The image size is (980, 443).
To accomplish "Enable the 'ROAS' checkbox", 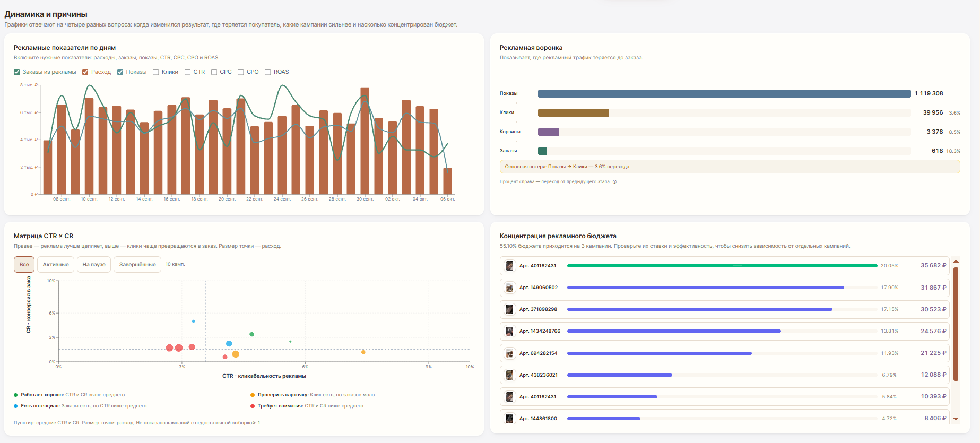I will (268, 72).
